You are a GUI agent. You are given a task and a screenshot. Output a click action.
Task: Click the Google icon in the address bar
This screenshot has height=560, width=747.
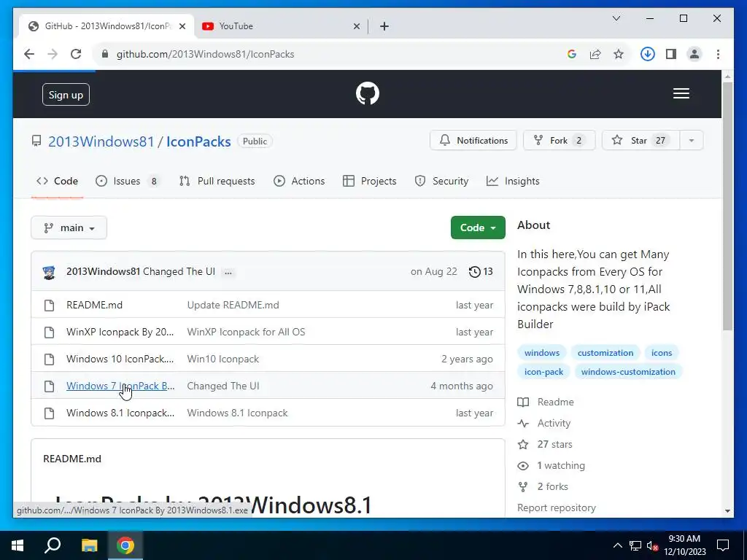click(x=572, y=54)
